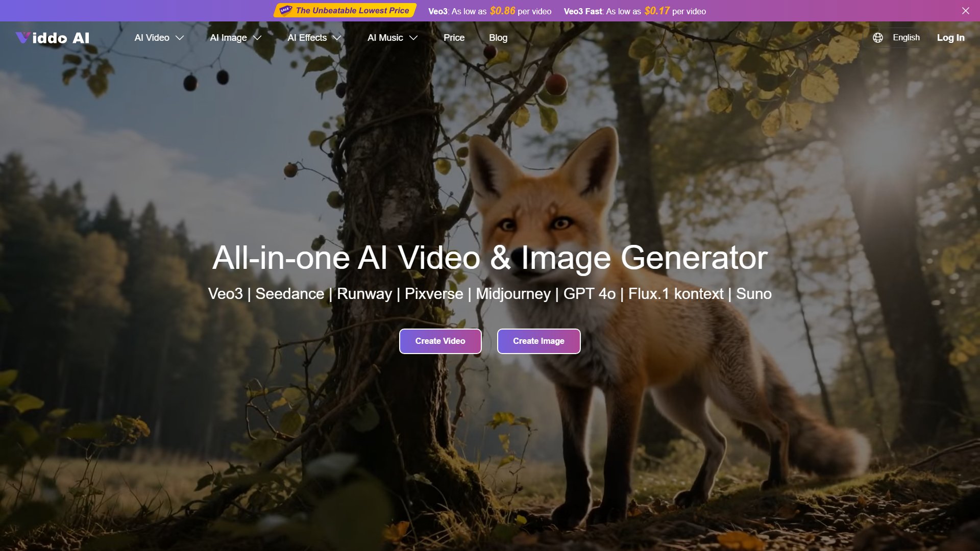Click the Veo3 $0.86 per video offer
This screenshot has height=551, width=980.
click(x=489, y=11)
